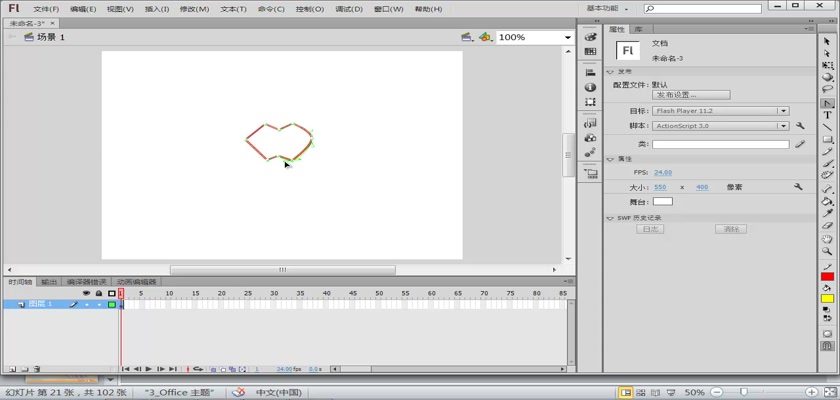Viewport: 840px width, 400px height.
Task: Select the Pencil tool
Action: [x=827, y=152]
